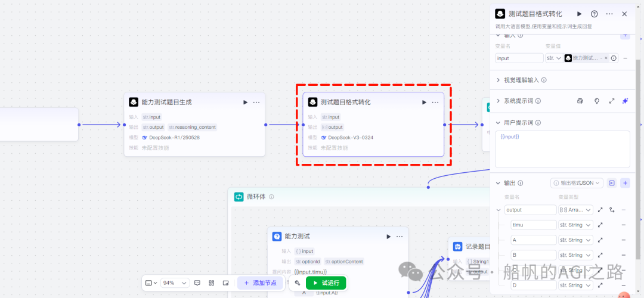Run the 能力测试题目生成 node
Screen dimensions: 644x298
click(x=245, y=102)
